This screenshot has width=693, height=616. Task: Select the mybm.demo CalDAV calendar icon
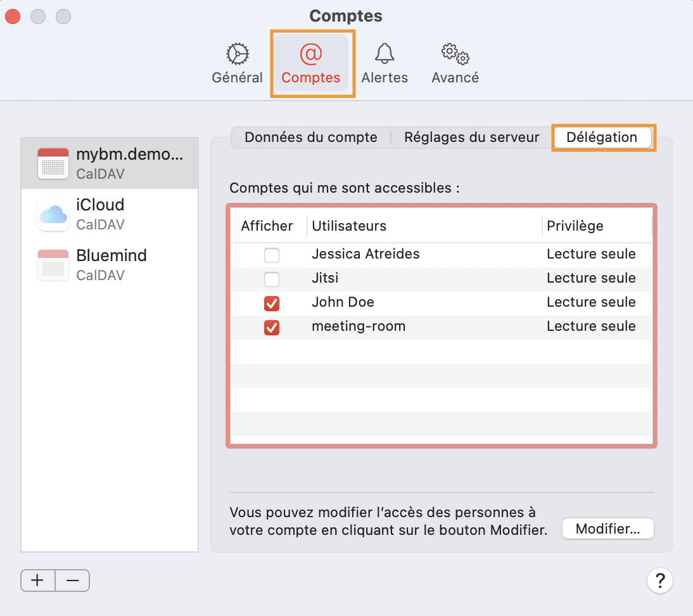pos(53,163)
